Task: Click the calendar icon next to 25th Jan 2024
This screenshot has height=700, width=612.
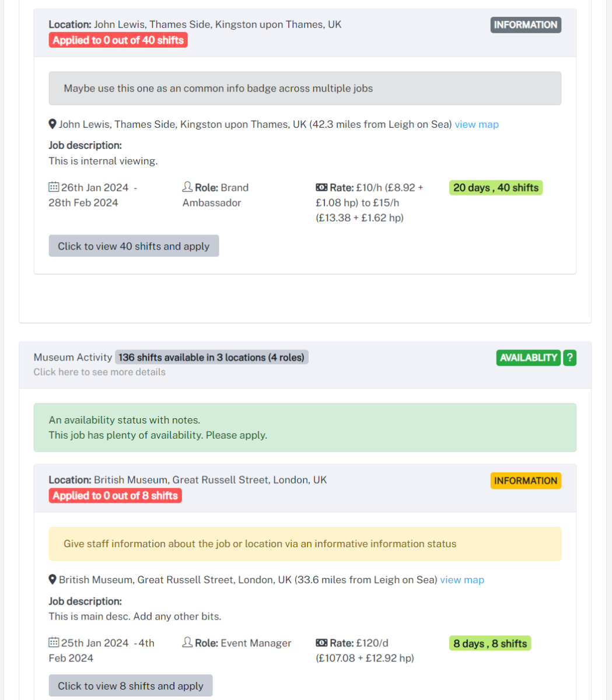Action: click(x=54, y=643)
